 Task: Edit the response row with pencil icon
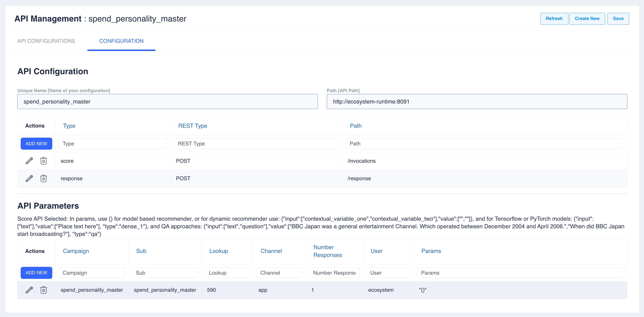click(29, 178)
